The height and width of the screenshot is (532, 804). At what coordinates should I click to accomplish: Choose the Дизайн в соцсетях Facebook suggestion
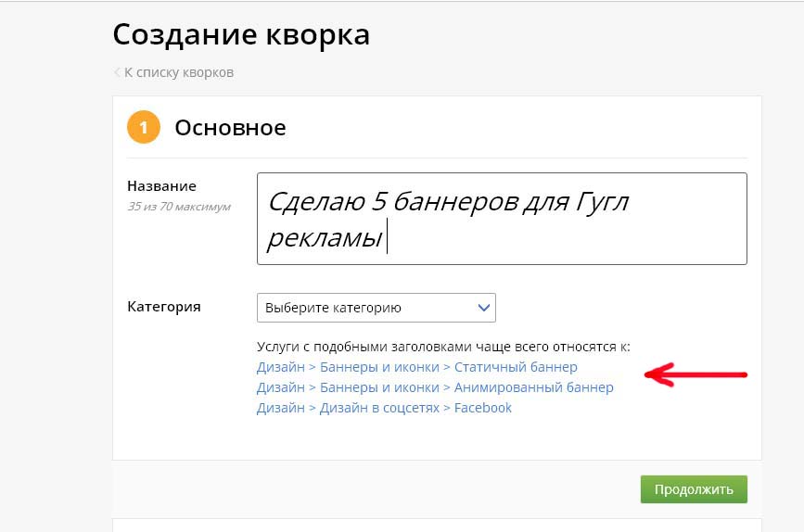384,408
